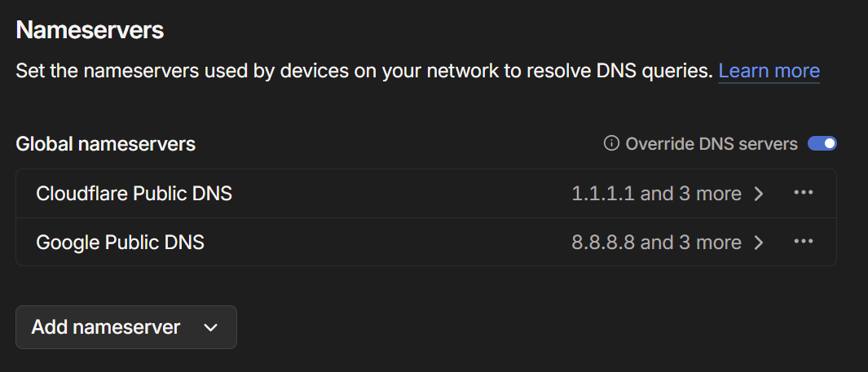The height and width of the screenshot is (372, 868).
Task: Toggle the Override DNS servers switch
Action: (822, 144)
